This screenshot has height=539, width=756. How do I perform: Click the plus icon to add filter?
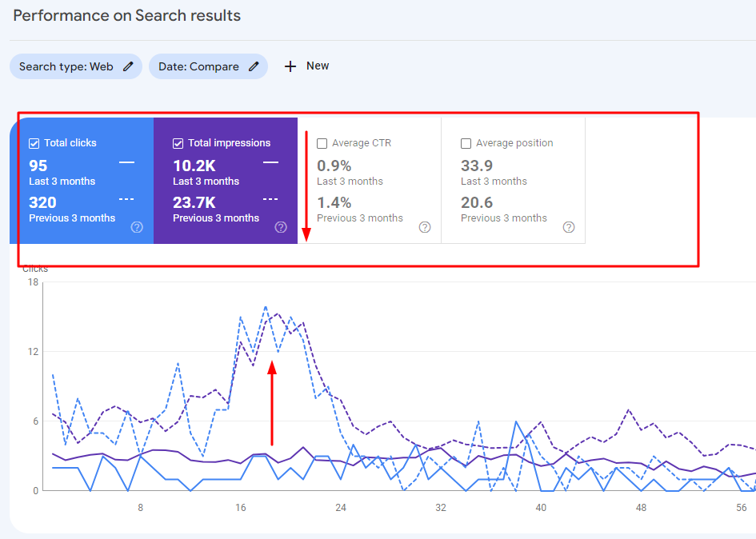290,66
